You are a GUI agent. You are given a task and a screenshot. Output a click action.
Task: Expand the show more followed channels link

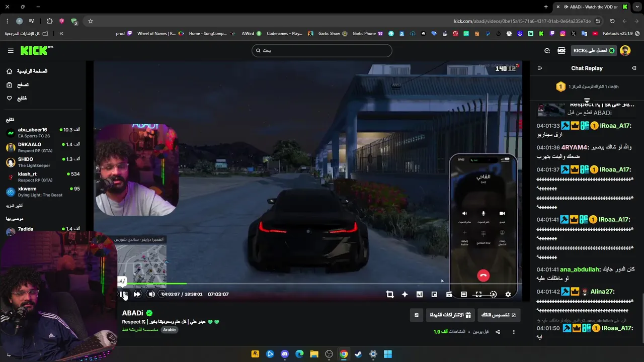[14, 206]
